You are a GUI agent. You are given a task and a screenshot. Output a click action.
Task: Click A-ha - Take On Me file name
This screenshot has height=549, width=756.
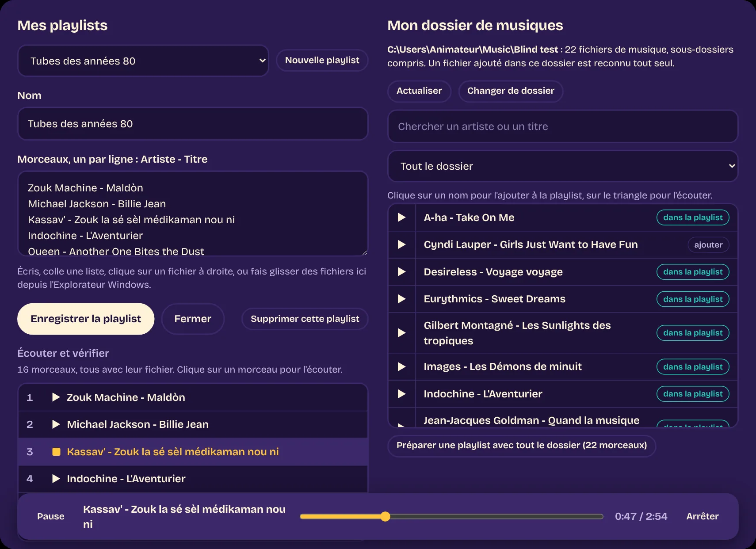click(469, 217)
